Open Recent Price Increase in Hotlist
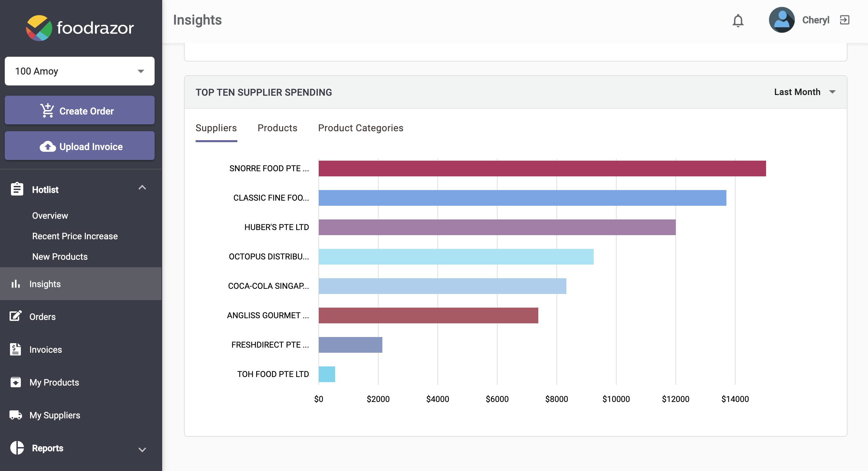 [75, 236]
